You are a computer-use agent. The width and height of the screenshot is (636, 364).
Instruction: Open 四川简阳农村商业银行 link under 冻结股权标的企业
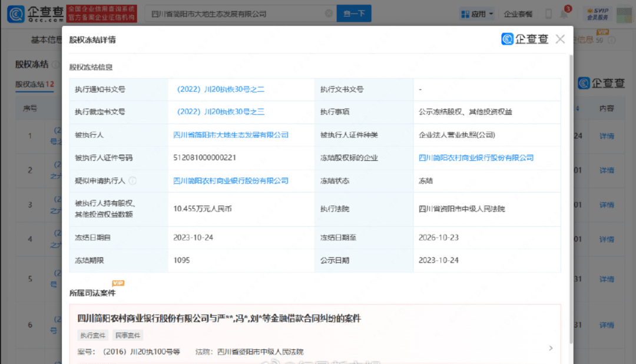[x=476, y=158]
